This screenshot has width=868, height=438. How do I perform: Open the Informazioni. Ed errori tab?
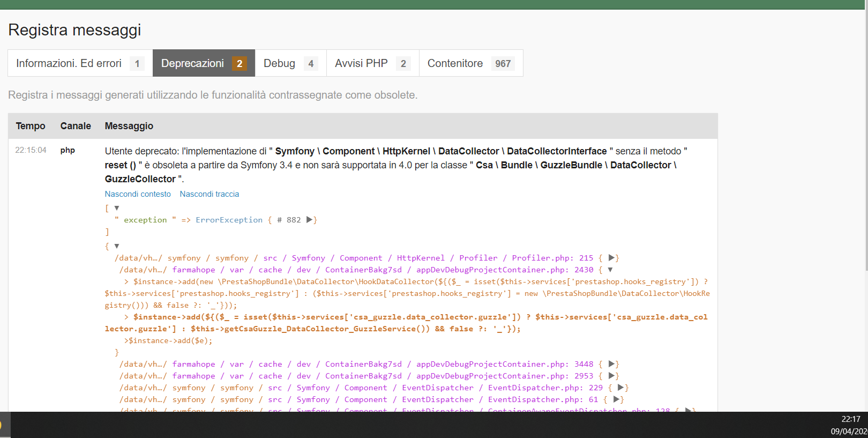pyautogui.click(x=80, y=63)
